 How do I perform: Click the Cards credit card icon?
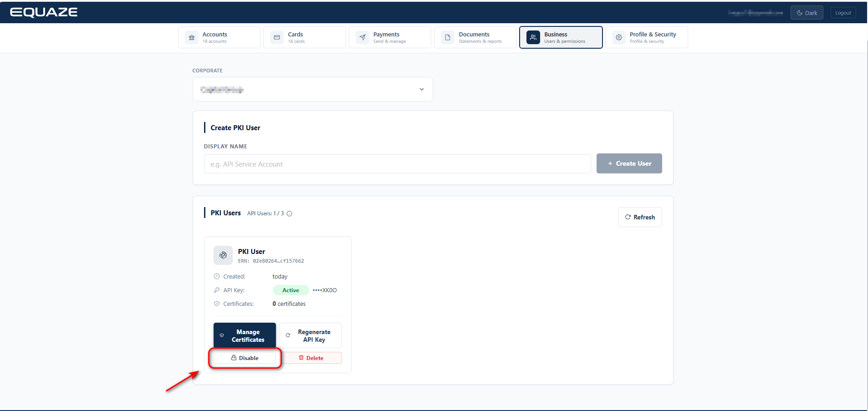[277, 37]
